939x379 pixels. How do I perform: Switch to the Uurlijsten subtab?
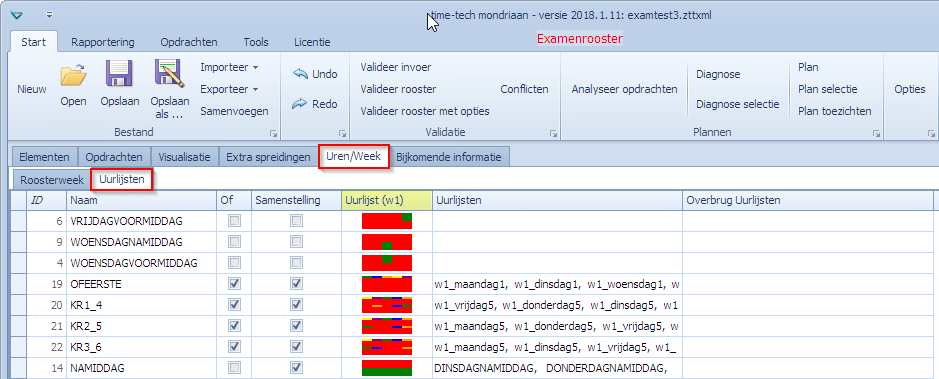point(122,179)
